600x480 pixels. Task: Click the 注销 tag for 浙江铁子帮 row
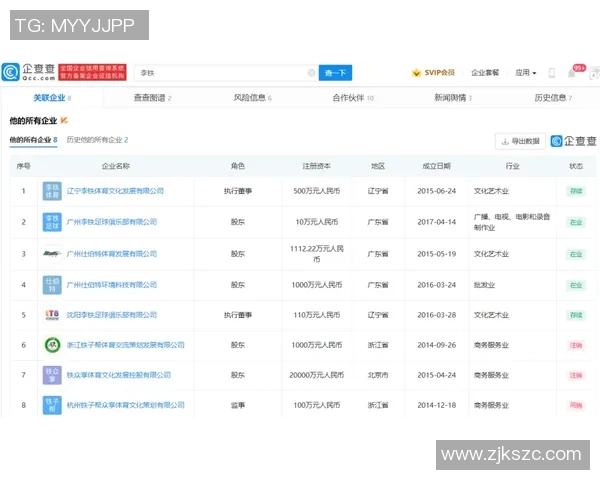click(x=576, y=345)
